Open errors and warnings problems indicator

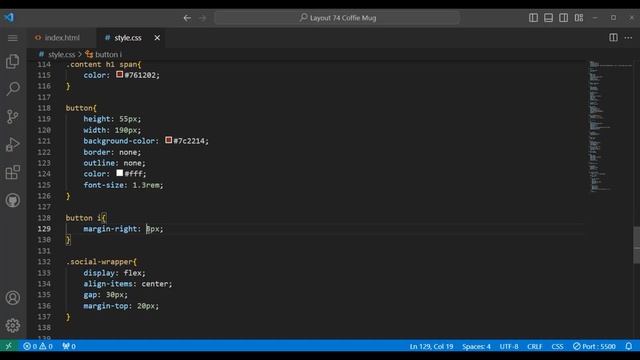tap(38, 346)
